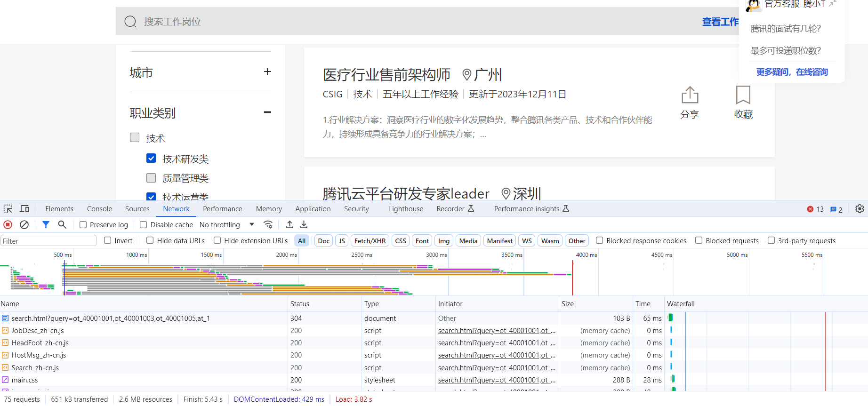The width and height of the screenshot is (868, 406).
Task: Collapse the 职业类别 filter section
Action: coord(267,112)
